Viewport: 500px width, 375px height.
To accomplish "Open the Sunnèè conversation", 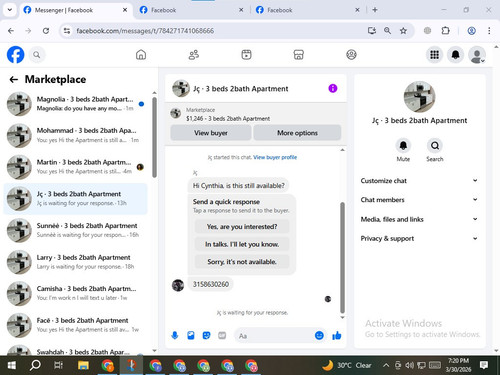I will click(x=75, y=230).
